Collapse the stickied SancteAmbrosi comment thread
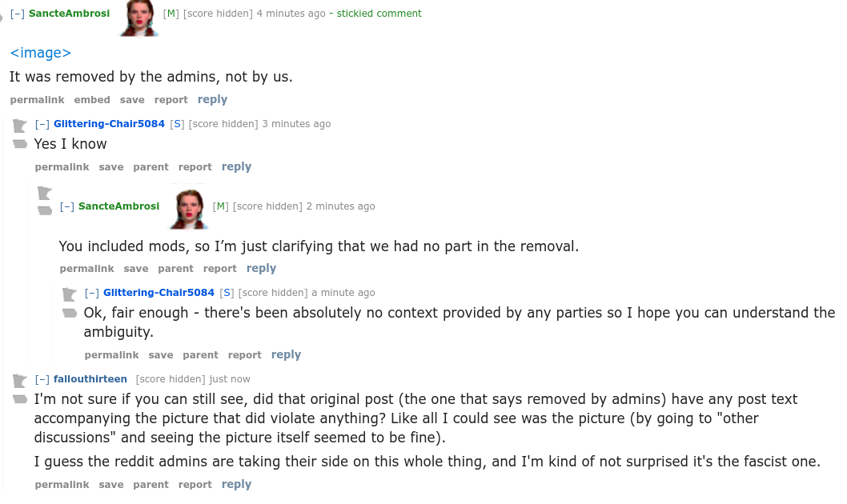Viewport: 847px width, 504px height. coord(18,14)
